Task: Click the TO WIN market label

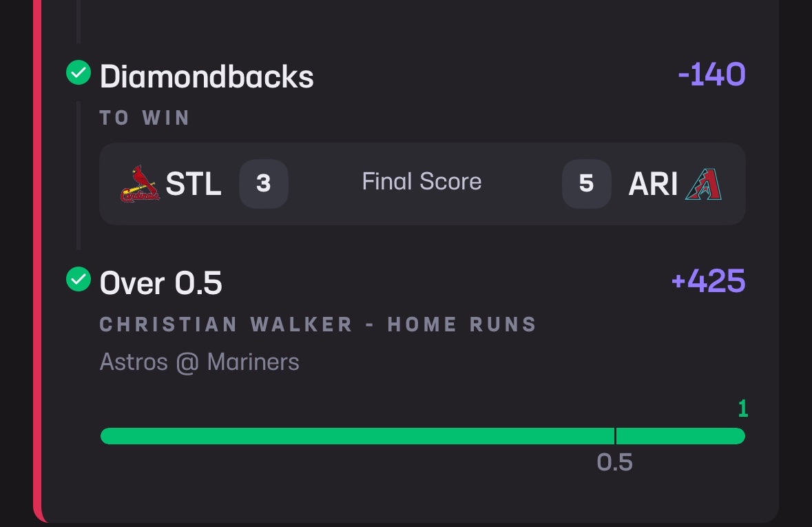Action: pyautogui.click(x=145, y=118)
